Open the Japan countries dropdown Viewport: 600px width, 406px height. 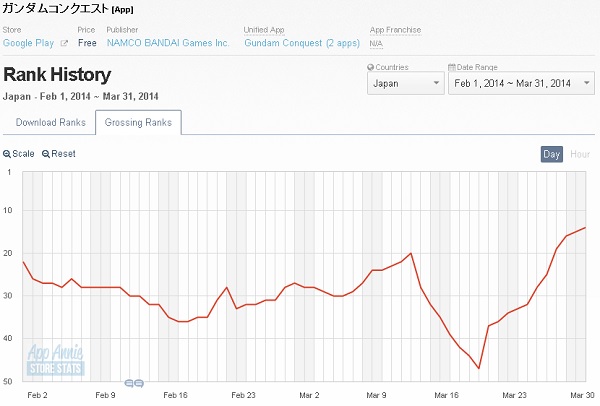pos(406,83)
